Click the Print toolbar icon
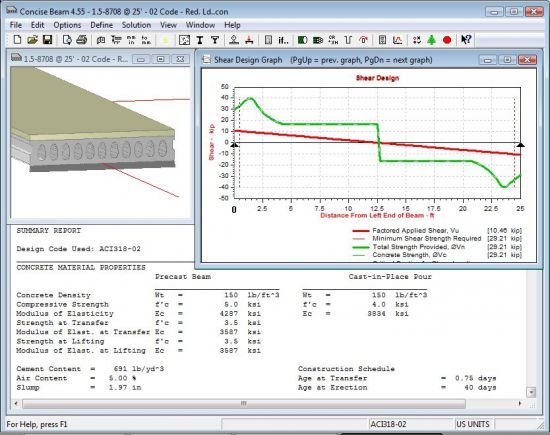Screen dimensions: 550x435 81,40
